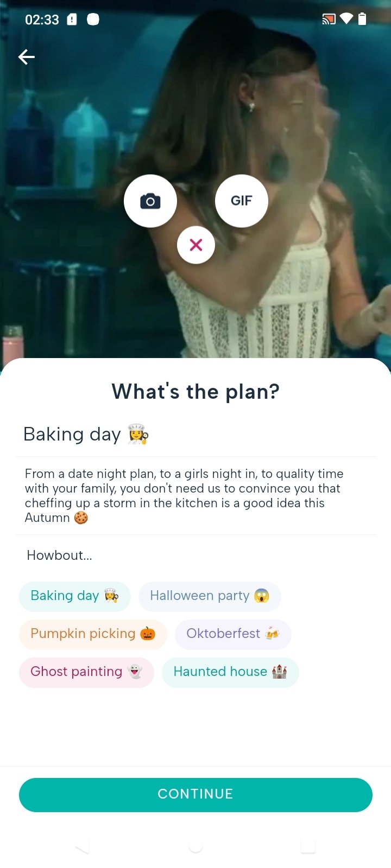Screen dimensions: 391x868
Task: Edit the plan description text
Action: pos(195,496)
